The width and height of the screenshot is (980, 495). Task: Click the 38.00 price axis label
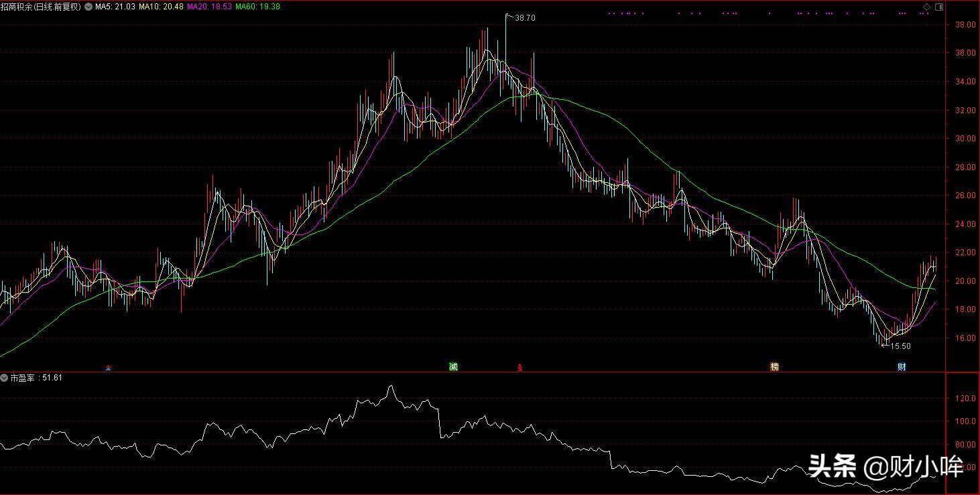tap(965, 25)
